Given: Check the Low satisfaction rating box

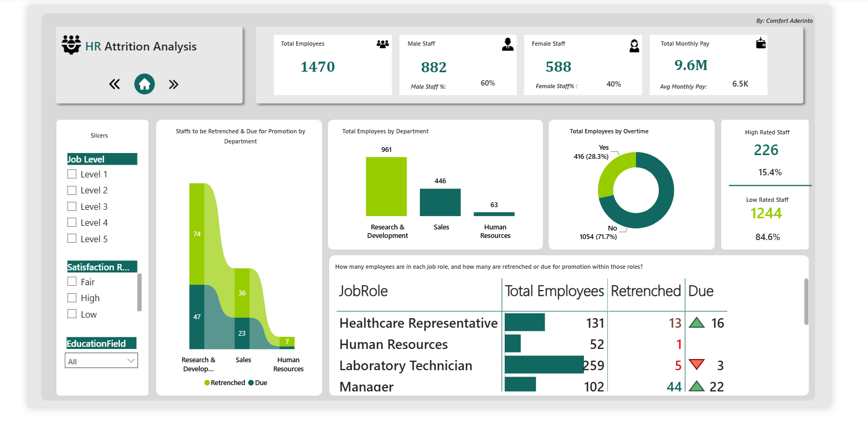Looking at the screenshot, I should click(x=72, y=314).
